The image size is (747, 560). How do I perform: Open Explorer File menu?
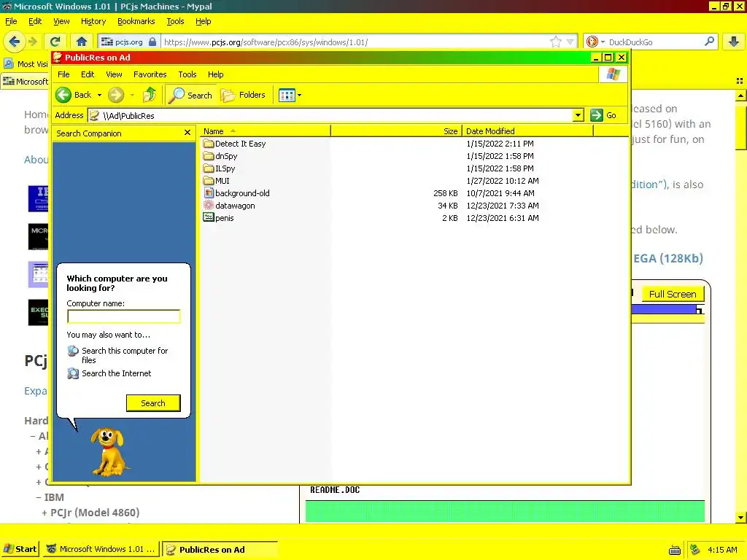tap(63, 74)
